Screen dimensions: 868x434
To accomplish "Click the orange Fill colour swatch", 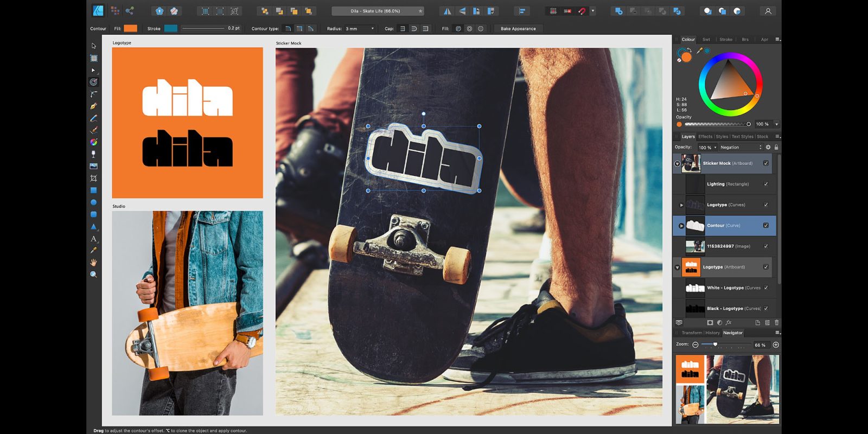I will (x=130, y=28).
